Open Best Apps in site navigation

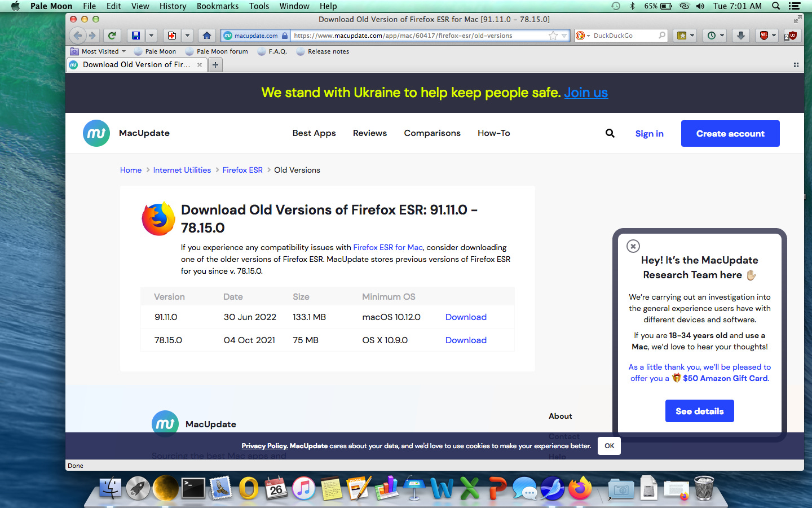click(x=314, y=133)
